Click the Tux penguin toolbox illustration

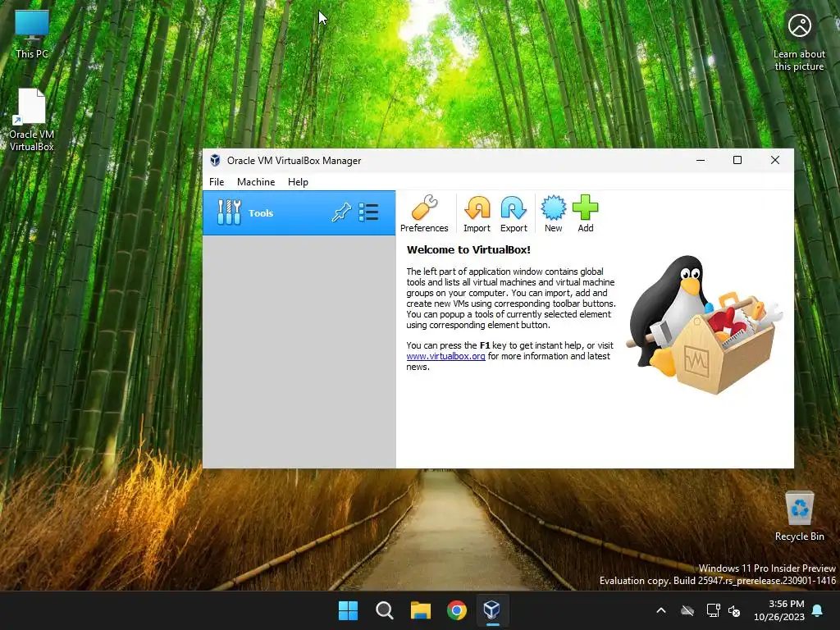pyautogui.click(x=705, y=325)
